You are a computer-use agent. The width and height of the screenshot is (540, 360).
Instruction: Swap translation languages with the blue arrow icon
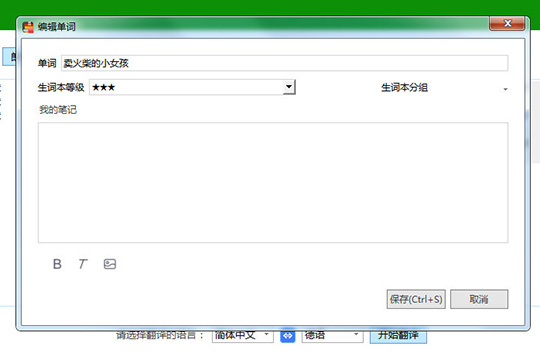click(288, 335)
